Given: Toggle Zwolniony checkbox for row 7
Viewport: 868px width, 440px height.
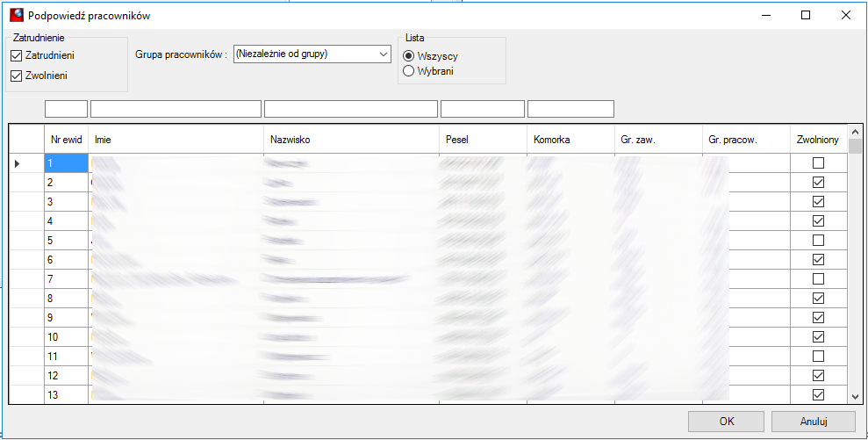Looking at the screenshot, I should tap(818, 278).
